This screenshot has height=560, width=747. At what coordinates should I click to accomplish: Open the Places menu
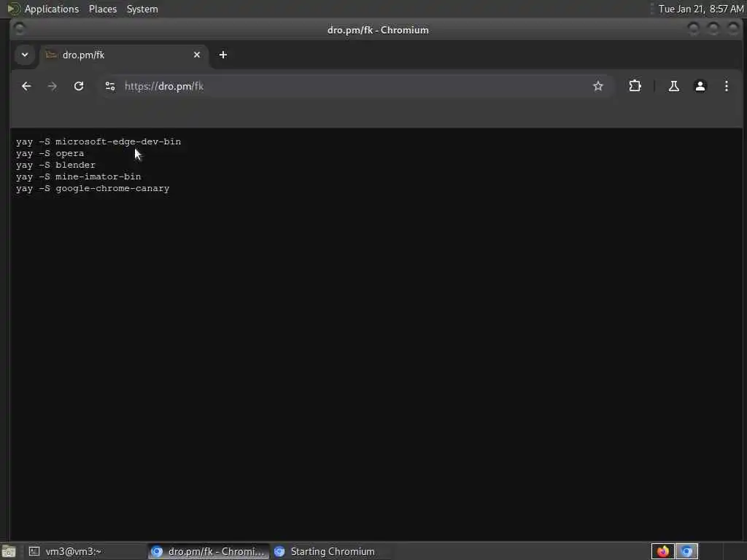(103, 9)
